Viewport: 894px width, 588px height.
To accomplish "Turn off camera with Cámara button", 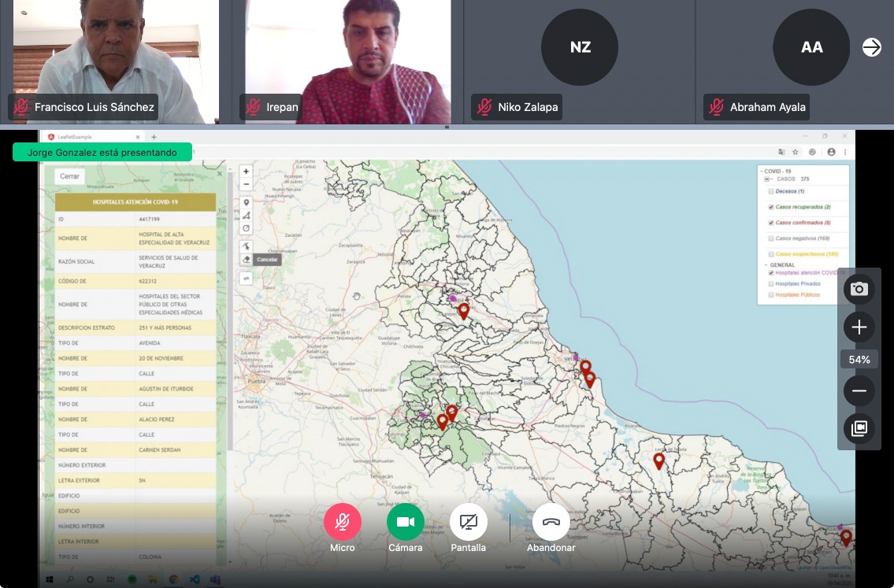I will click(405, 522).
